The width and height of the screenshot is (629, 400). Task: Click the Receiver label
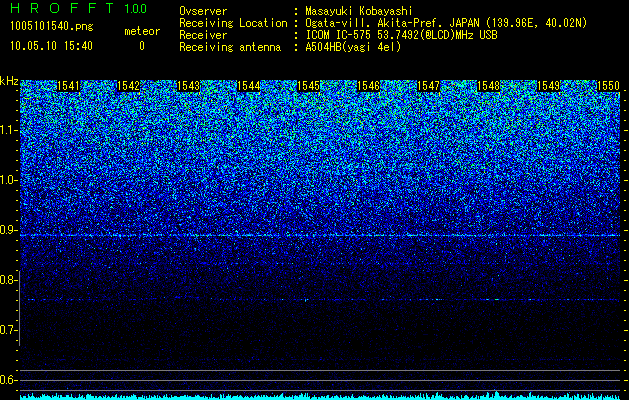tap(203, 35)
